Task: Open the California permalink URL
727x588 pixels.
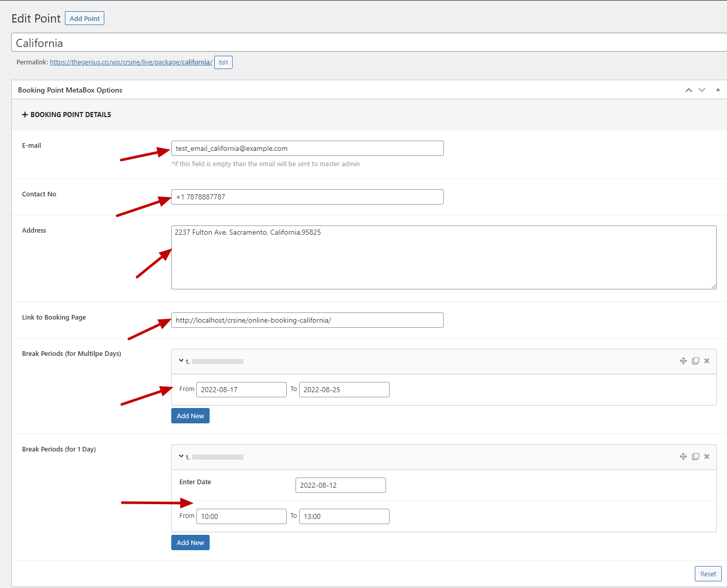Action: (x=131, y=62)
